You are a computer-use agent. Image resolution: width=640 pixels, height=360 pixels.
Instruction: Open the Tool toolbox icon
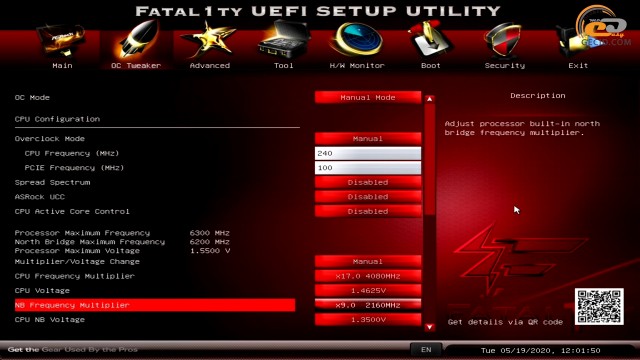coord(284,40)
